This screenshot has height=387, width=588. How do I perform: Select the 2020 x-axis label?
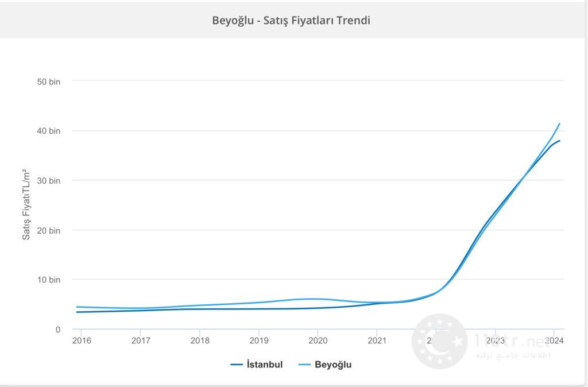click(318, 340)
